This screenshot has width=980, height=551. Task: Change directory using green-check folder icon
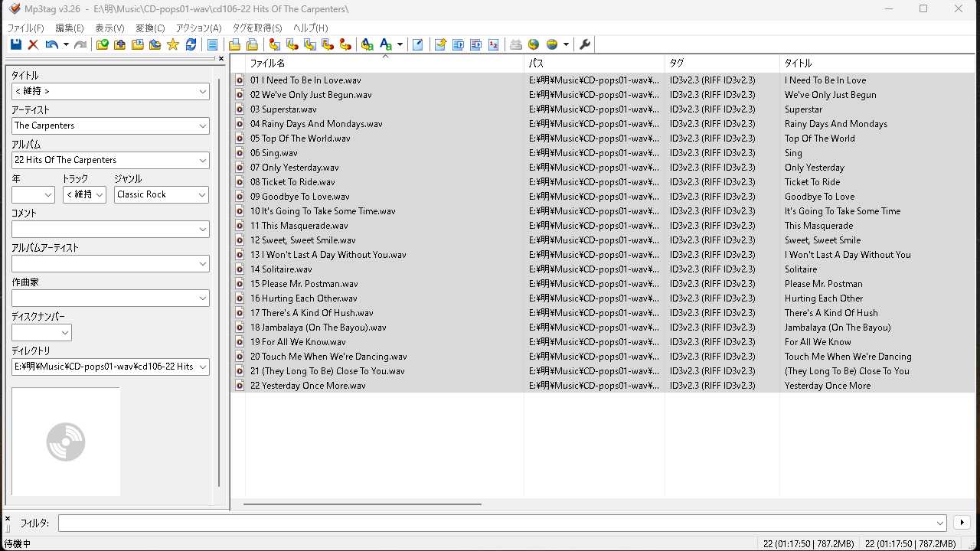tap(103, 44)
